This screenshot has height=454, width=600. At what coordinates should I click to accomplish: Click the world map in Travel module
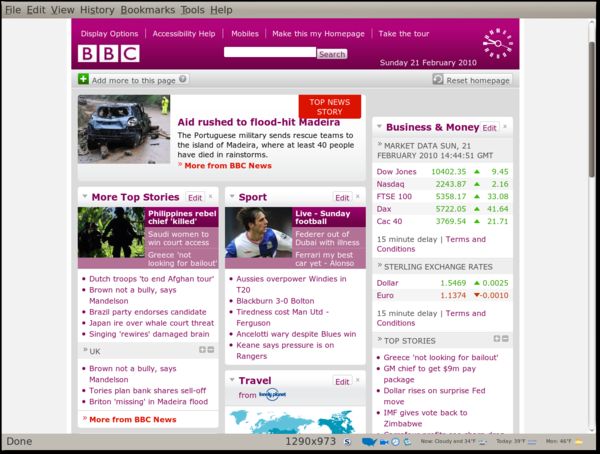coord(293,421)
